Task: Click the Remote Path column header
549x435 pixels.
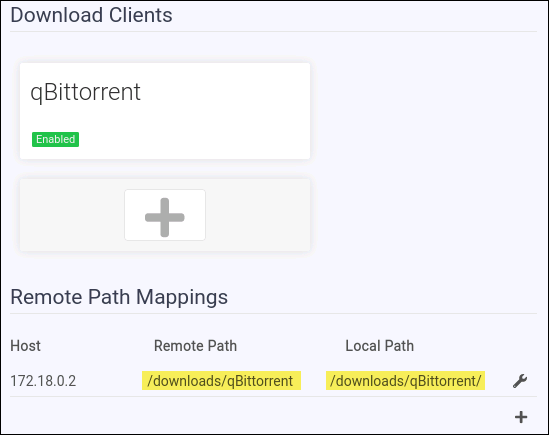Action: (x=195, y=346)
